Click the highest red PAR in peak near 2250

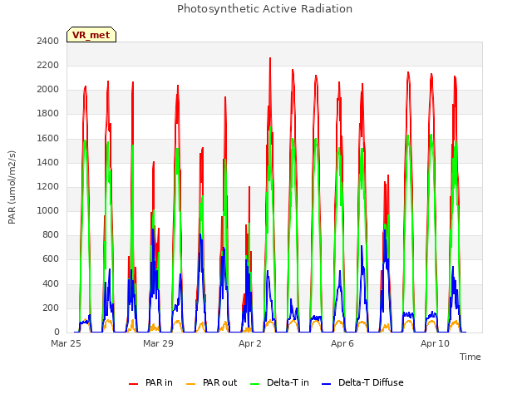[270, 59]
